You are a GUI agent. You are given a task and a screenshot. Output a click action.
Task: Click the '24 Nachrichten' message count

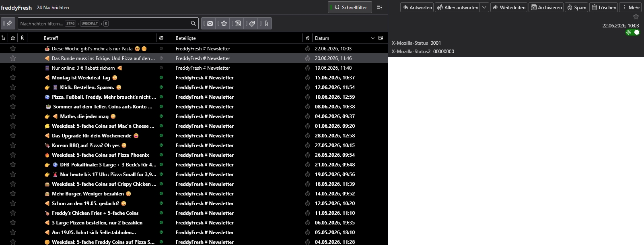pos(53,8)
